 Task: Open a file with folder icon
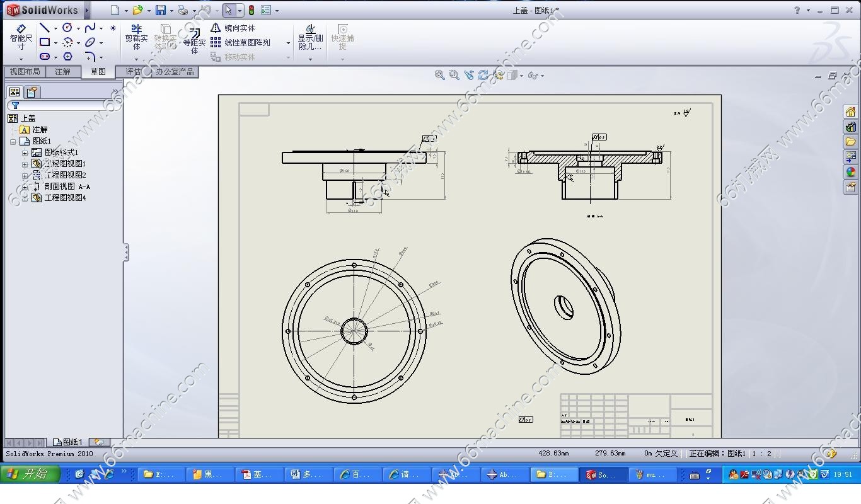point(137,10)
